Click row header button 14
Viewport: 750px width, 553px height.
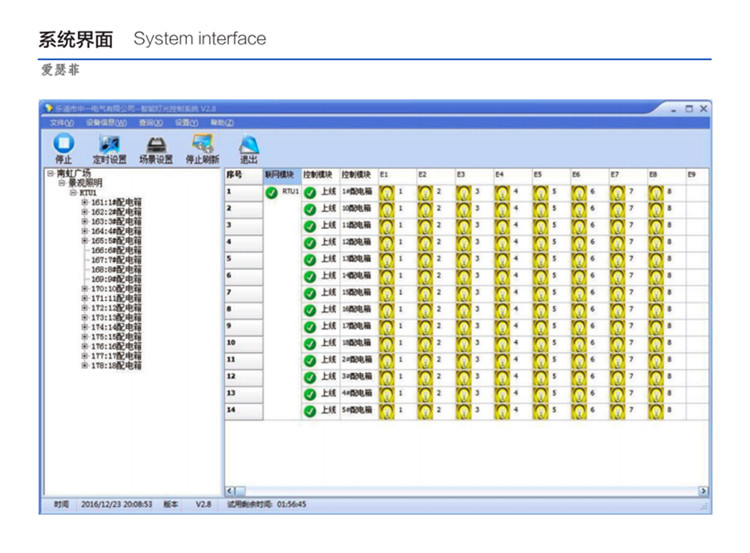(244, 410)
